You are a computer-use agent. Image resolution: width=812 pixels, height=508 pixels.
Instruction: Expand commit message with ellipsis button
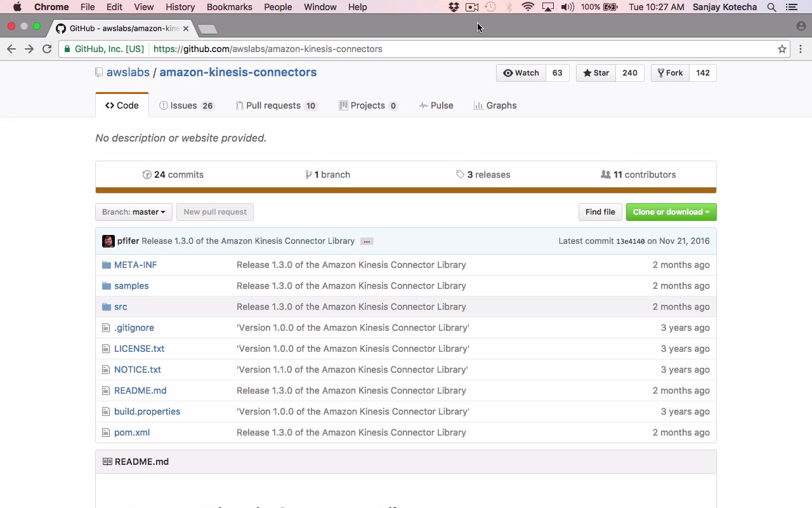(x=367, y=241)
